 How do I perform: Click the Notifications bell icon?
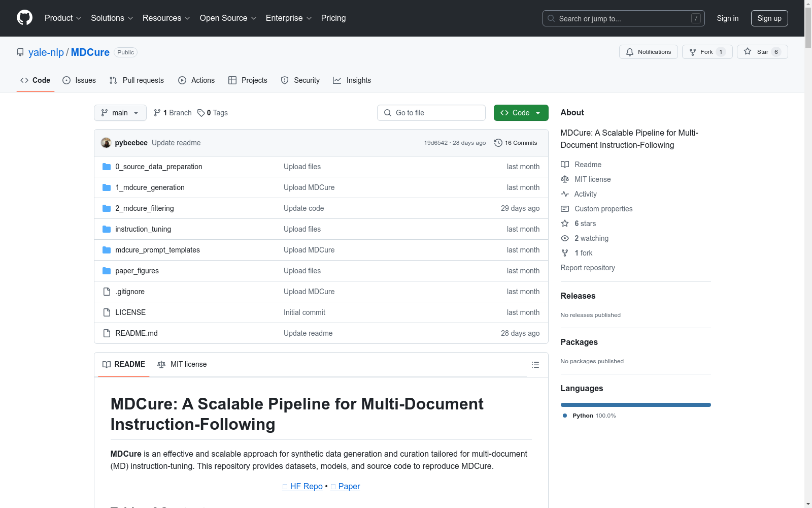(x=630, y=52)
